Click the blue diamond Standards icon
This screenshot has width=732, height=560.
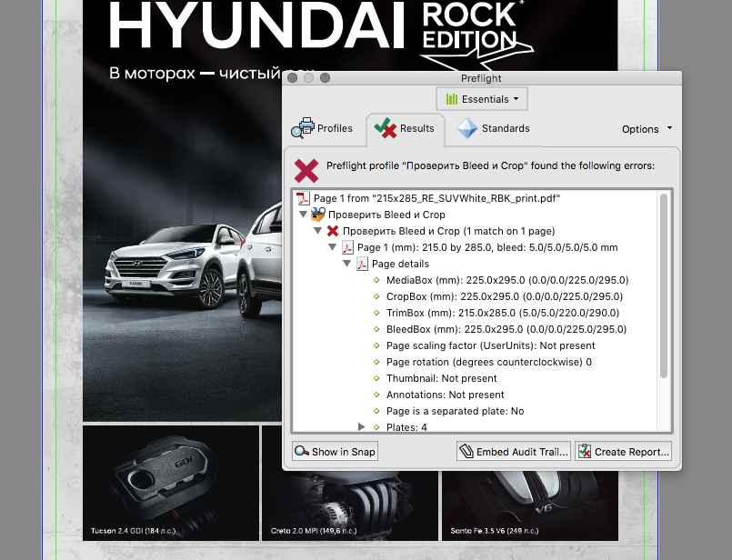[466, 128]
